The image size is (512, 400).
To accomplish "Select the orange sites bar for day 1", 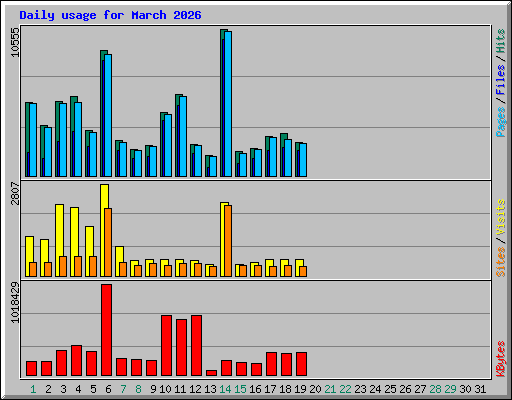I will pyautogui.click(x=33, y=269).
